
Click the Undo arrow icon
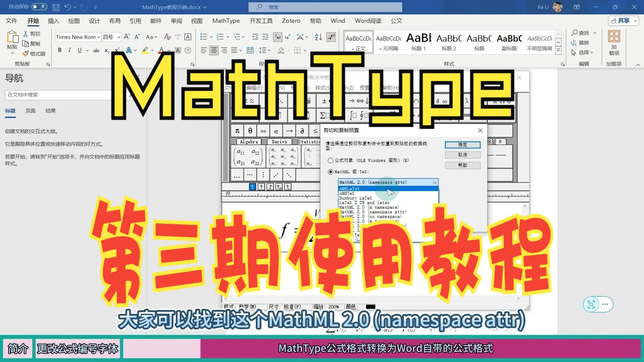(x=67, y=7)
